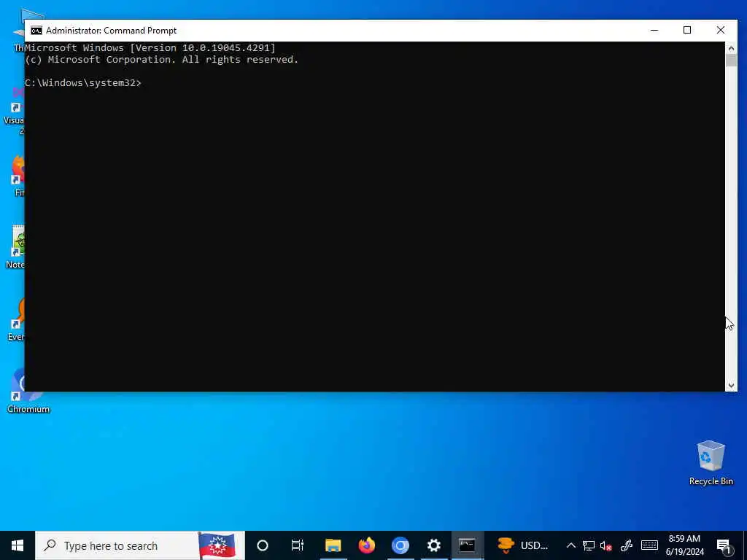Open the touch keyboard tray icon
Image resolution: width=747 pixels, height=560 pixels.
pos(649,545)
